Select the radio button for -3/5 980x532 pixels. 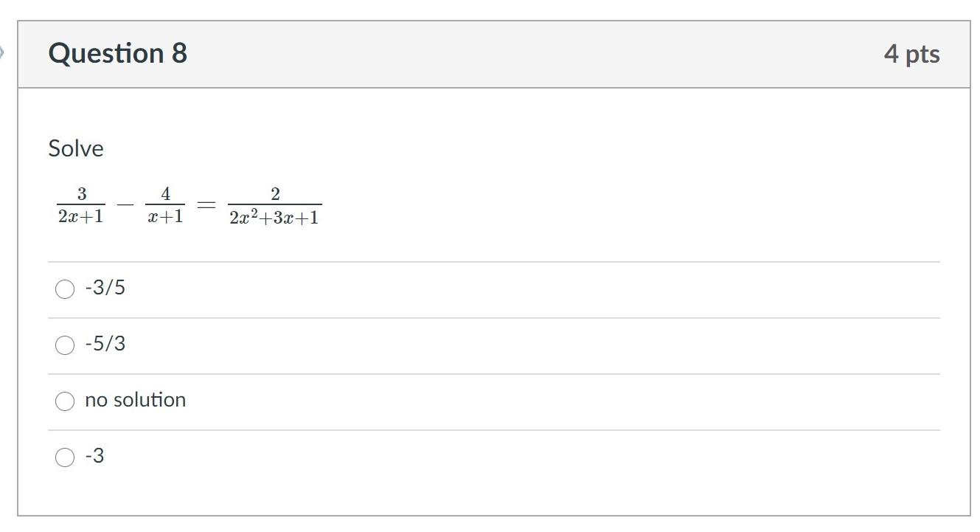(x=66, y=288)
